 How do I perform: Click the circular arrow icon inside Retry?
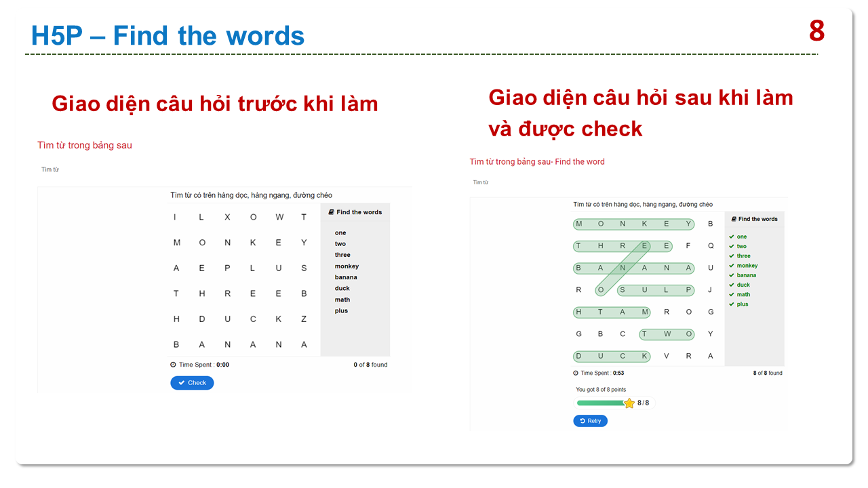coord(583,421)
